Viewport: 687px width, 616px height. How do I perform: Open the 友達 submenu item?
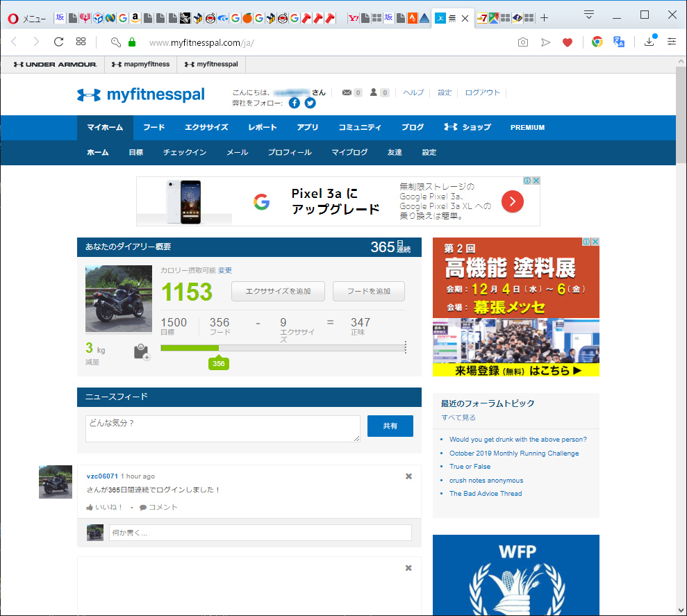(395, 153)
